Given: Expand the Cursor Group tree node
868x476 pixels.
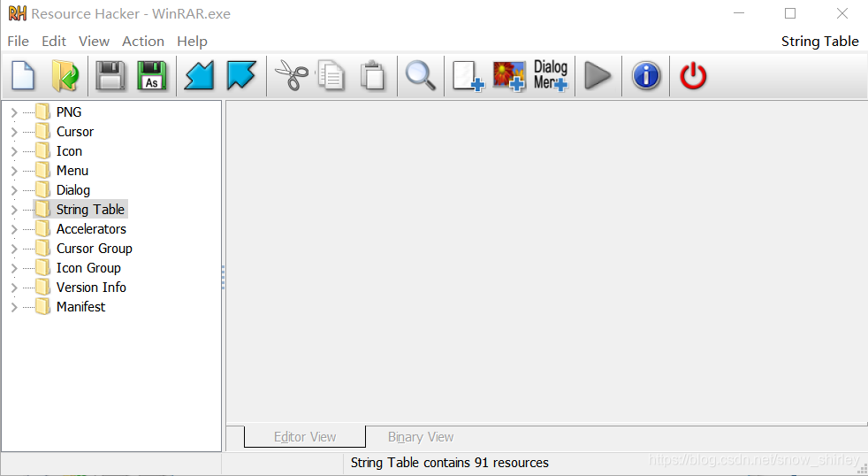Looking at the screenshot, I should click(14, 249).
